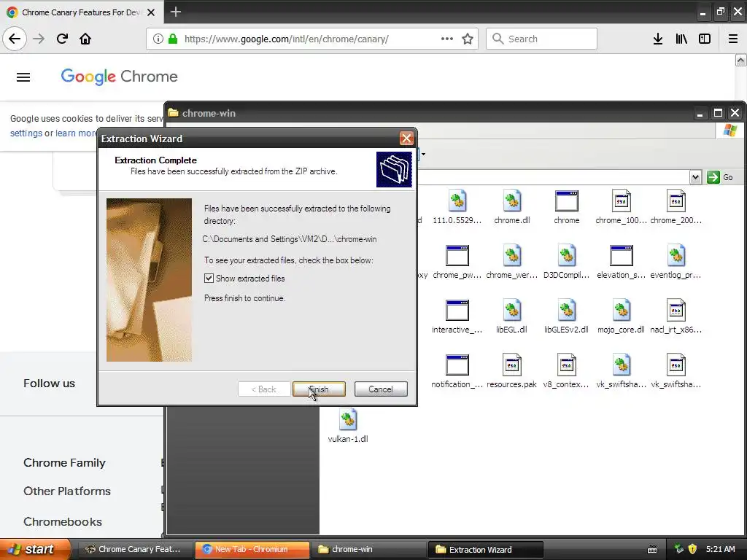
Task: Select the D3DCompil dll icon
Action: [x=566, y=256]
